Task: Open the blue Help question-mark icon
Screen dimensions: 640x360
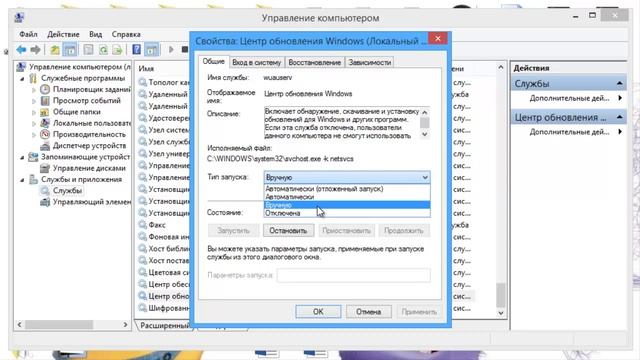Action: (x=137, y=50)
